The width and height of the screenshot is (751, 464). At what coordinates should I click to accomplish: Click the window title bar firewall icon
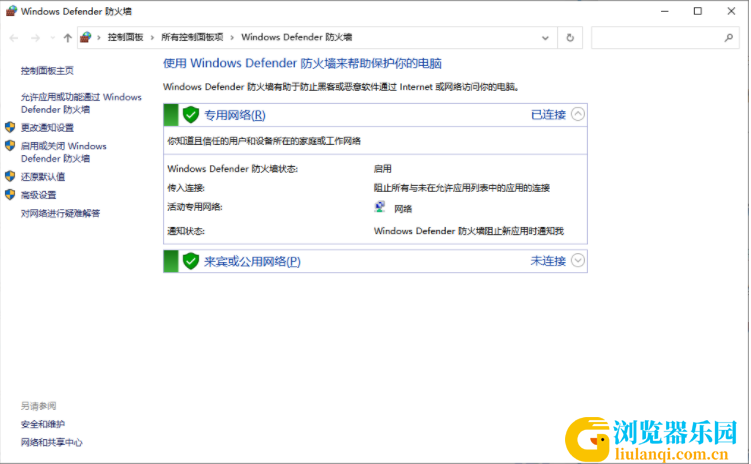pos(11,11)
